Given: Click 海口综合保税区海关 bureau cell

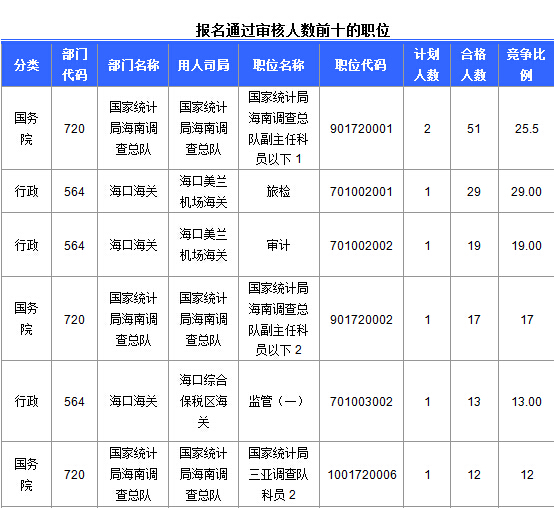Looking at the screenshot, I should [204, 401].
